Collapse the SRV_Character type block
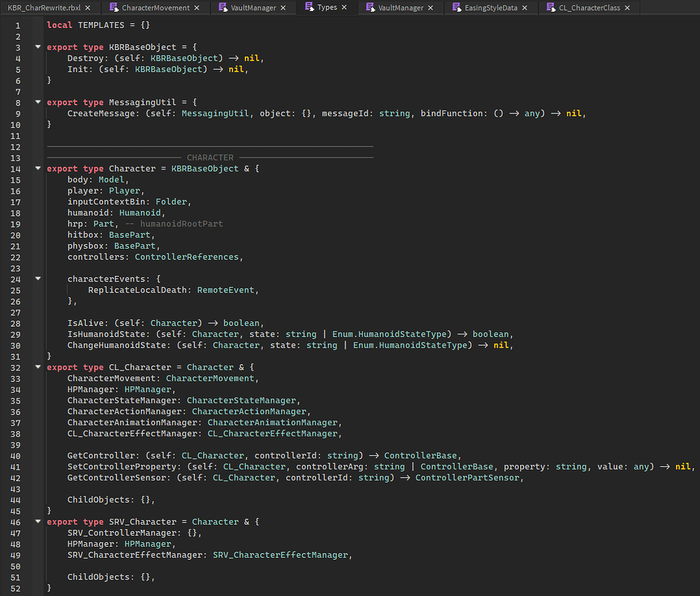The height and width of the screenshot is (596, 700). (x=38, y=521)
